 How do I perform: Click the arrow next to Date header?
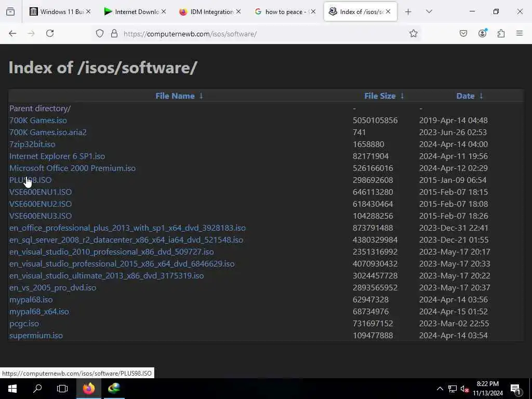(481, 96)
